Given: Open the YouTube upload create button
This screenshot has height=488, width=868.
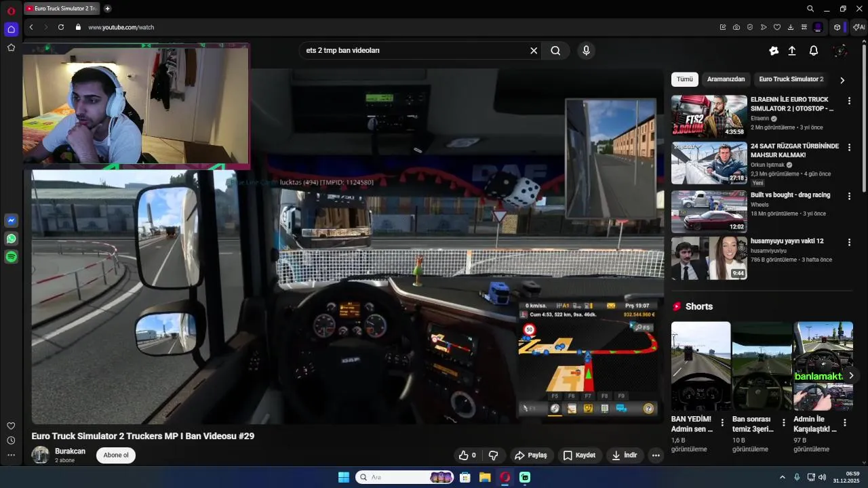Looking at the screenshot, I should (x=792, y=50).
